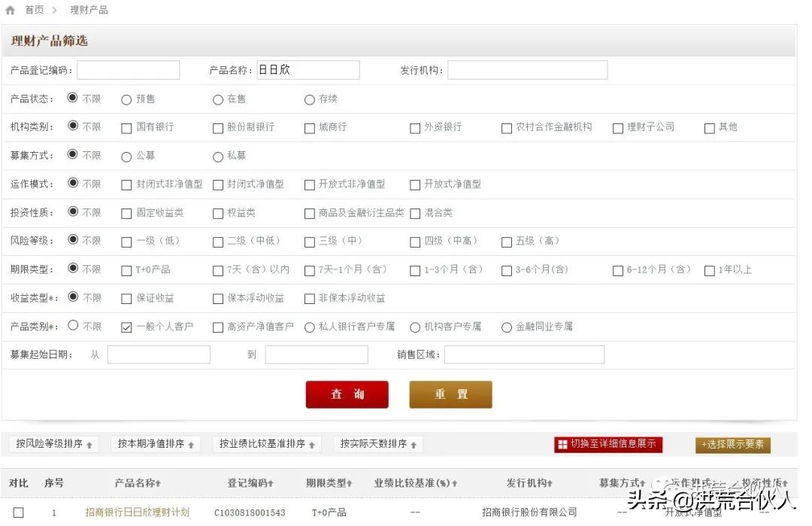
Task: Uncheck the 一般个人客户 checkbox
Action: [x=126, y=327]
